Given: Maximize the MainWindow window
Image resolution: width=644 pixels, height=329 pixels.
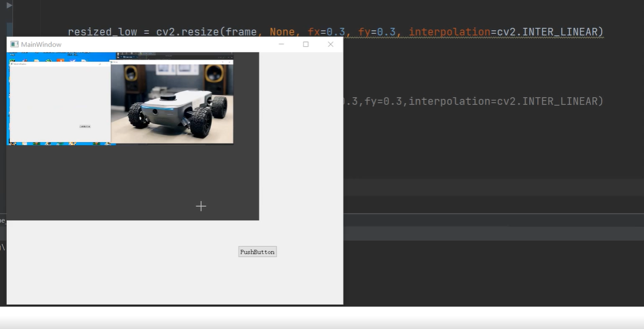Looking at the screenshot, I should click(306, 44).
